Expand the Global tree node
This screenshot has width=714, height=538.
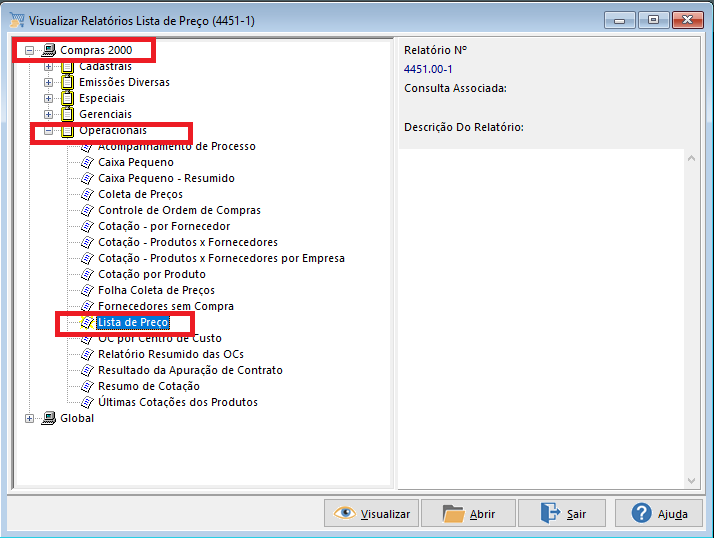[x=29, y=418]
